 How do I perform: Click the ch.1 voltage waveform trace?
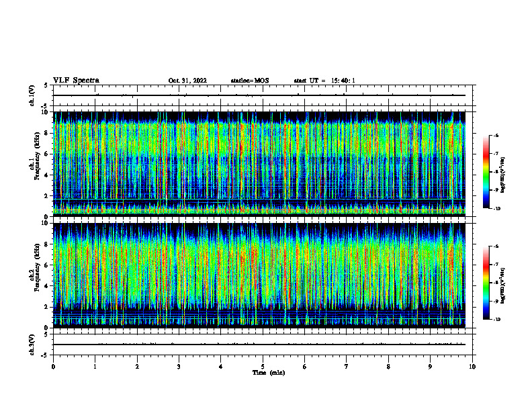259,95
